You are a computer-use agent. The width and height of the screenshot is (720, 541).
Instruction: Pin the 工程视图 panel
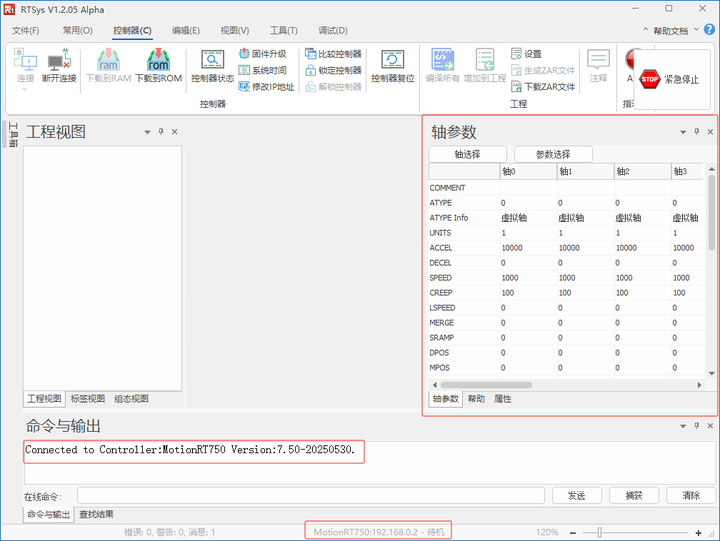click(x=161, y=132)
